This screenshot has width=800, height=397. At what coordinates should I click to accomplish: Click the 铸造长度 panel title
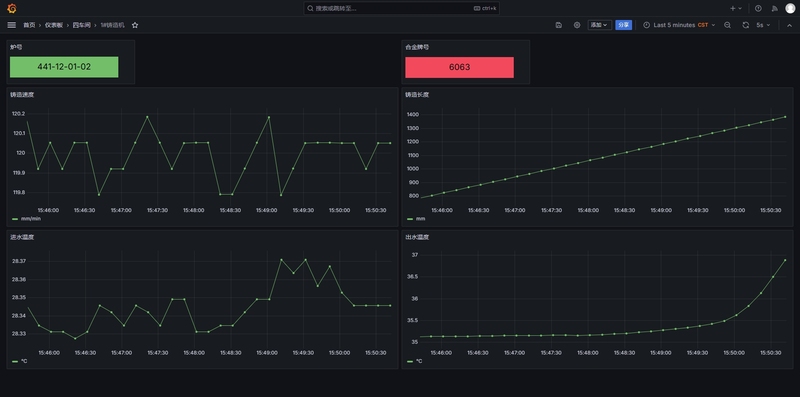(417, 94)
